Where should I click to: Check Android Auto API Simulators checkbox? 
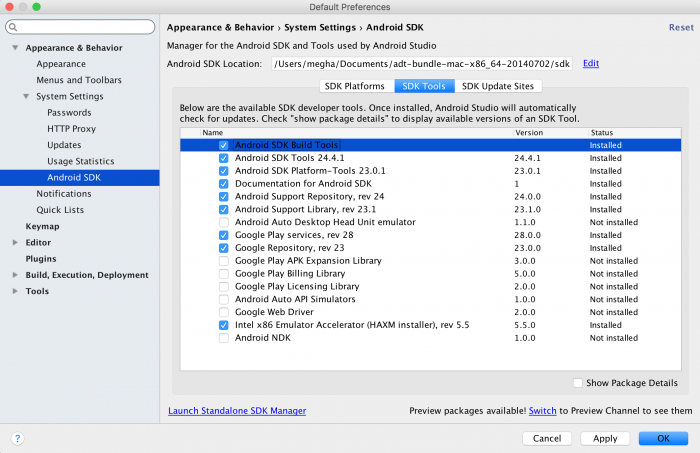coord(224,299)
